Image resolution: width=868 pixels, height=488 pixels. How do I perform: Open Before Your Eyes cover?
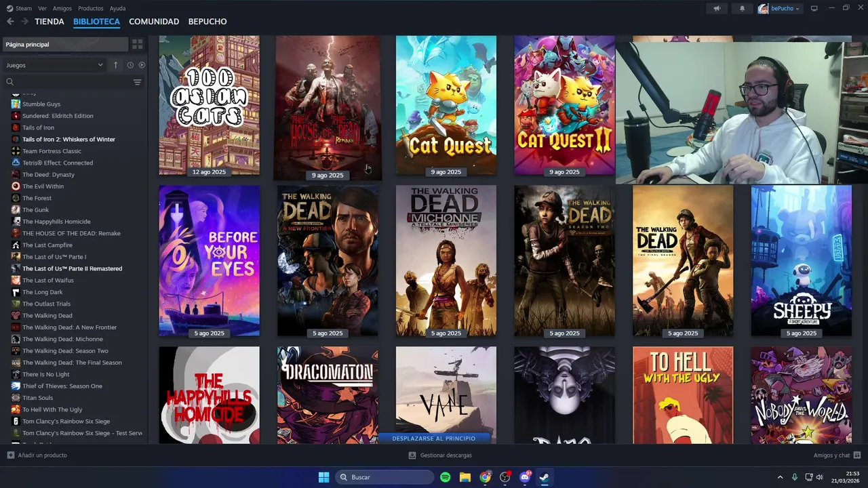[x=209, y=261]
